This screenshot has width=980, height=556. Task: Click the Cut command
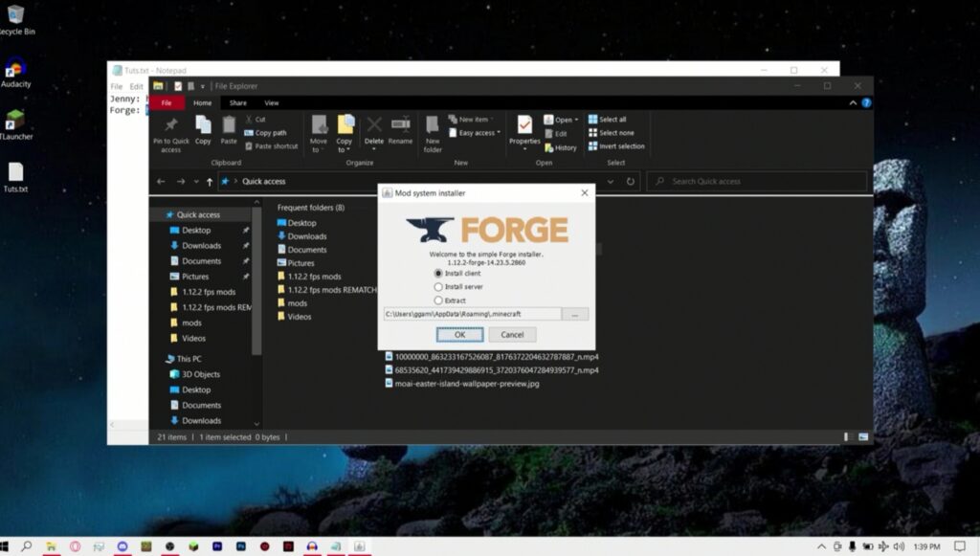[255, 120]
